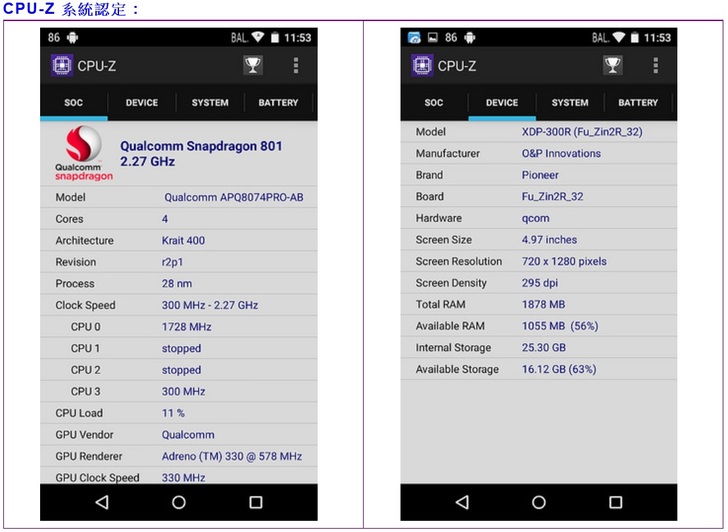
Task: Tap the recents square button on right phone
Action: click(x=616, y=502)
